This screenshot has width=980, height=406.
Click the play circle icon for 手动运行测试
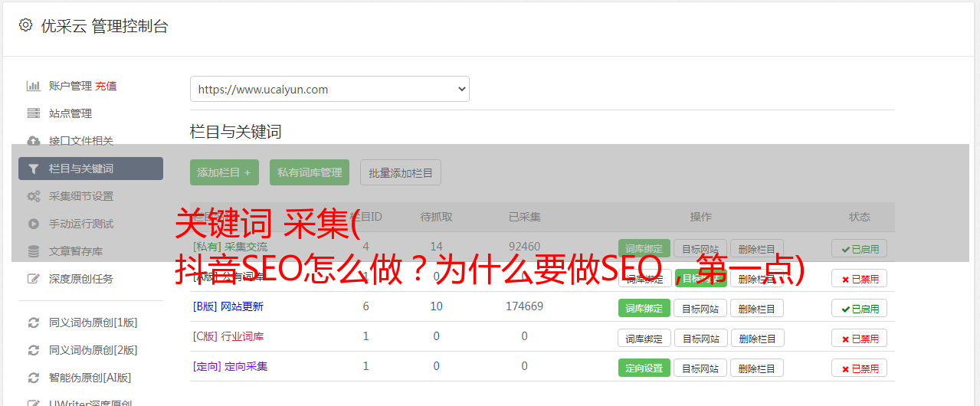click(34, 224)
